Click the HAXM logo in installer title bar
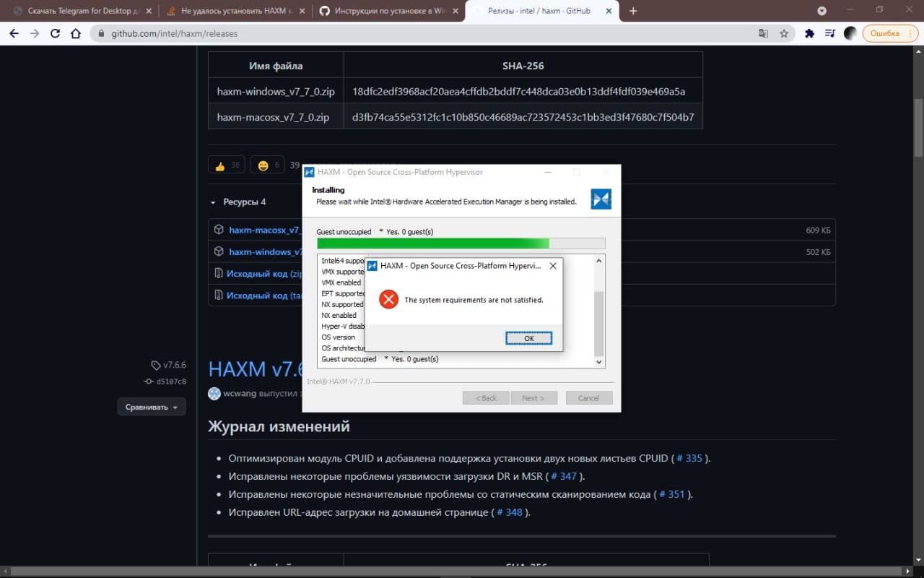The image size is (924, 578). pos(309,172)
